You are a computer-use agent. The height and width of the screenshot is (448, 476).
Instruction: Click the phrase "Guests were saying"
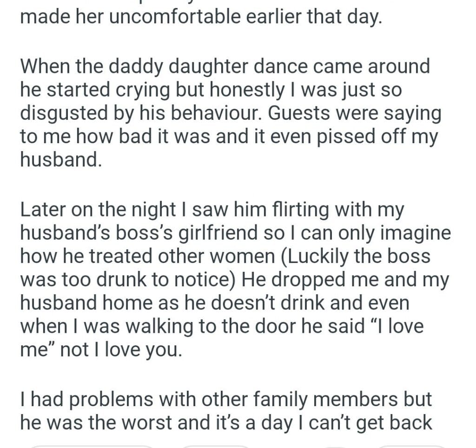[355, 113]
